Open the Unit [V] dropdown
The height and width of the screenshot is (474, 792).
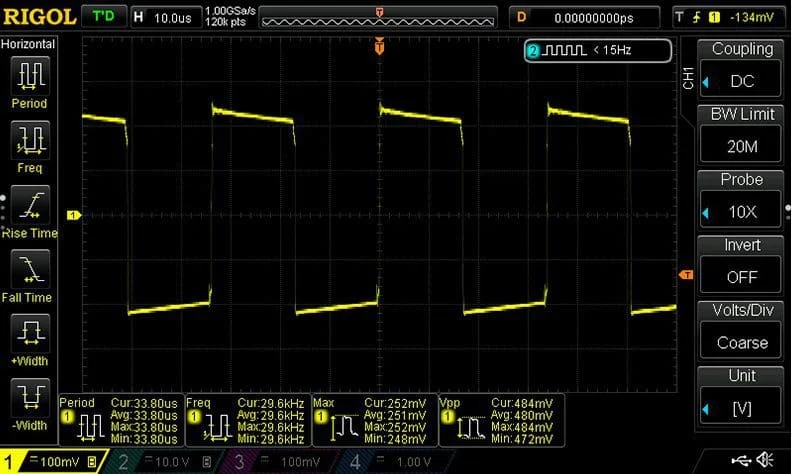[741, 406]
